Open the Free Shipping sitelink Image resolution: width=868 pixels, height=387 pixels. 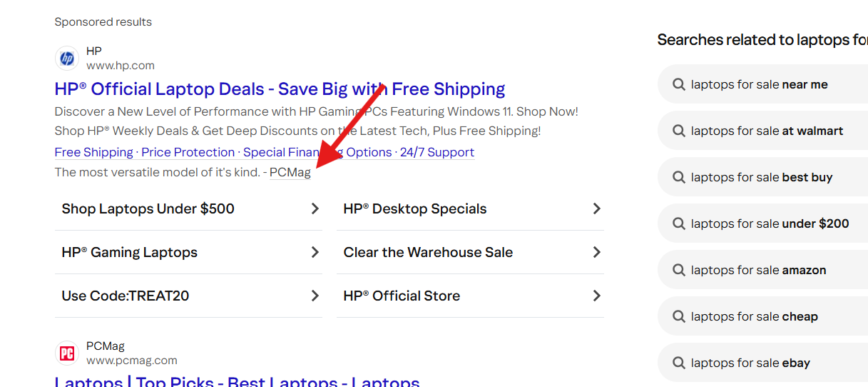tap(93, 152)
